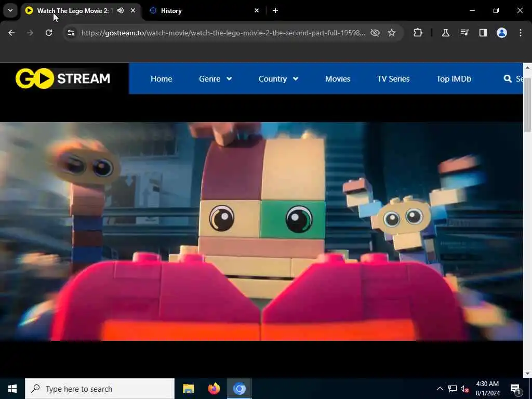Image resolution: width=532 pixels, height=399 pixels.
Task: Switch to the History tab
Action: coord(204,10)
